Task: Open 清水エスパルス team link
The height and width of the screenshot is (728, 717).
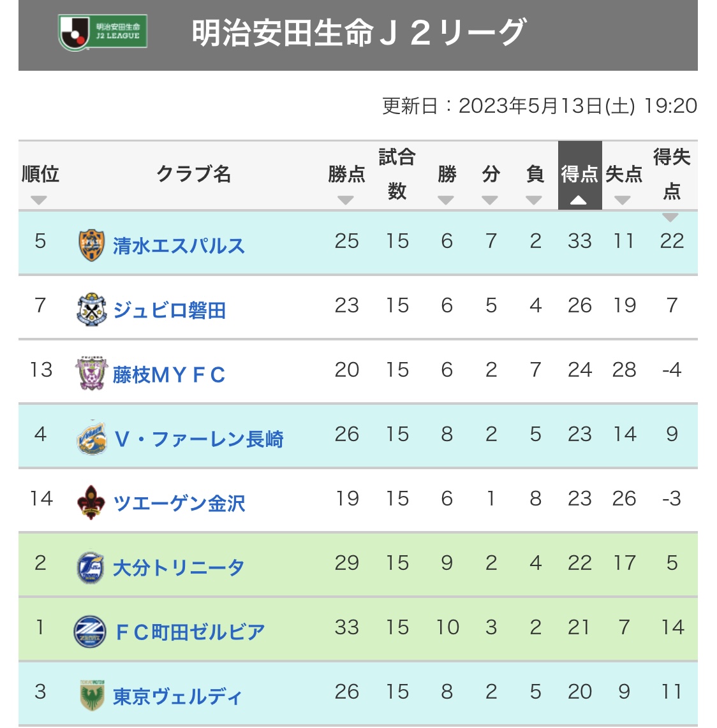Action: point(179,246)
